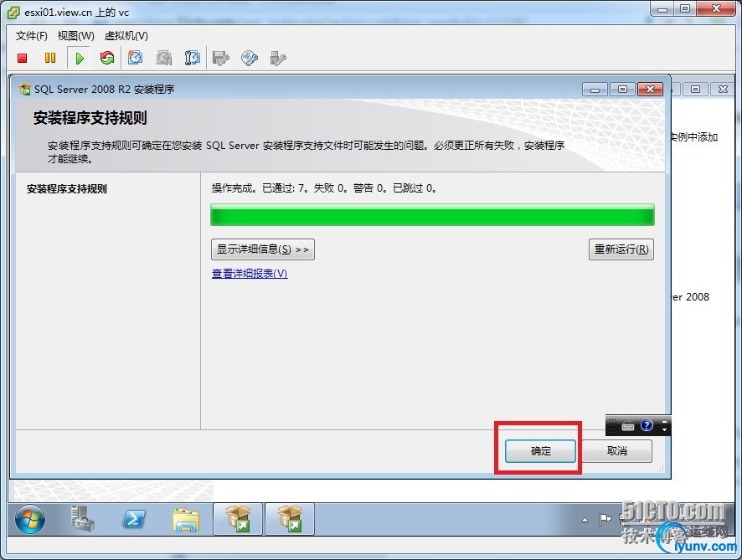Viewport: 742px width, 560px height.
Task: Open the 查看详细报表(V) link
Action: pyautogui.click(x=250, y=274)
